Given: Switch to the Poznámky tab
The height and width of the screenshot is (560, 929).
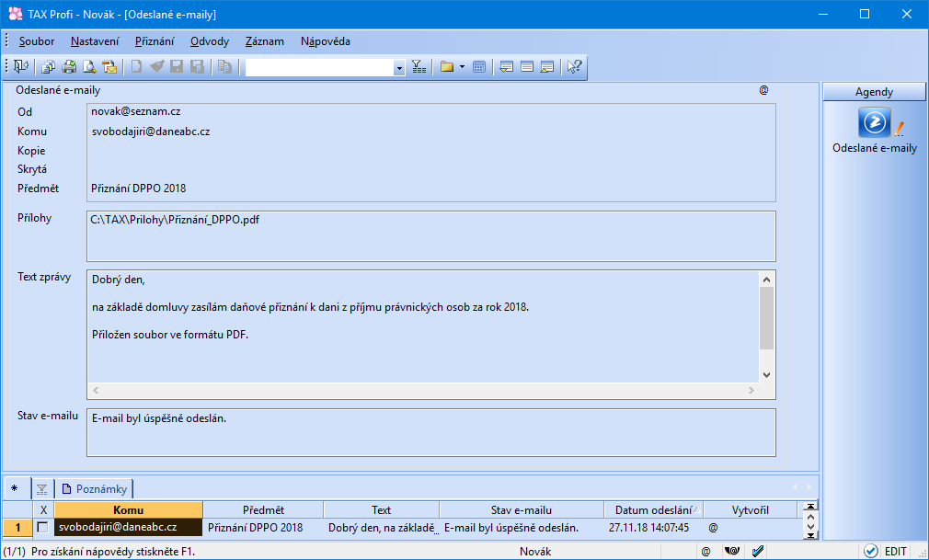Looking at the screenshot, I should (95, 489).
